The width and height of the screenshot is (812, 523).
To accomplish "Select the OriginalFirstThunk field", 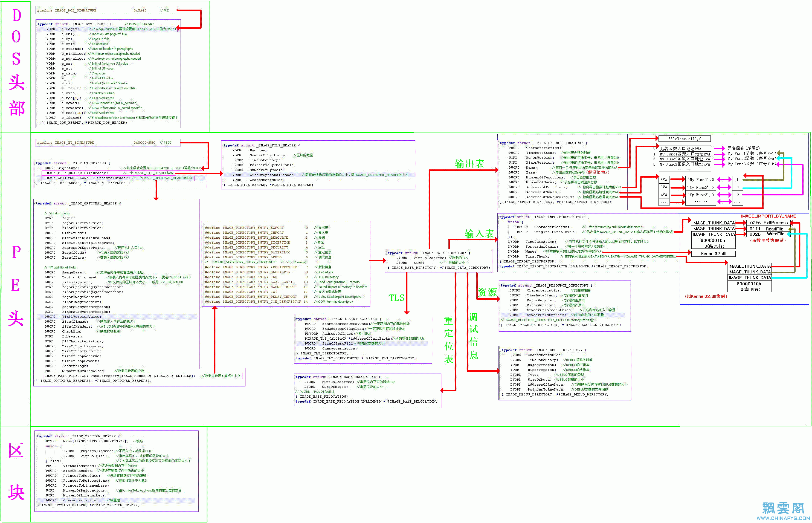I will click(x=594, y=232).
